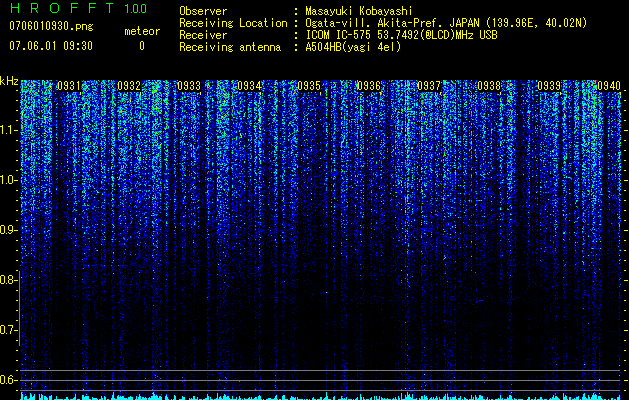Click the 0.8 kHz axis label
This screenshot has height=400, width=629.
8,280
